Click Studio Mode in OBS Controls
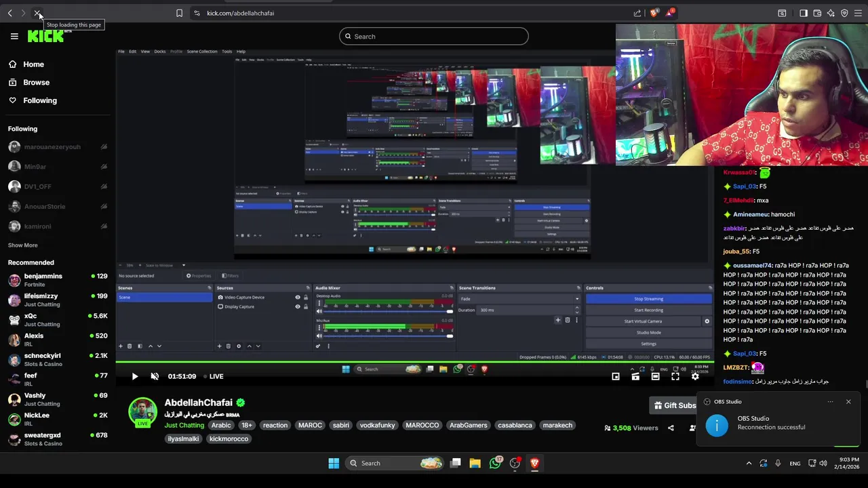Viewport: 868px width, 488px height. tap(649, 333)
